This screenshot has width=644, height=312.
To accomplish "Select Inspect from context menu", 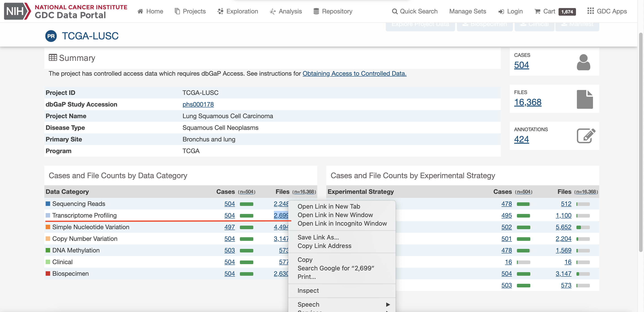I will click(x=342, y=291).
